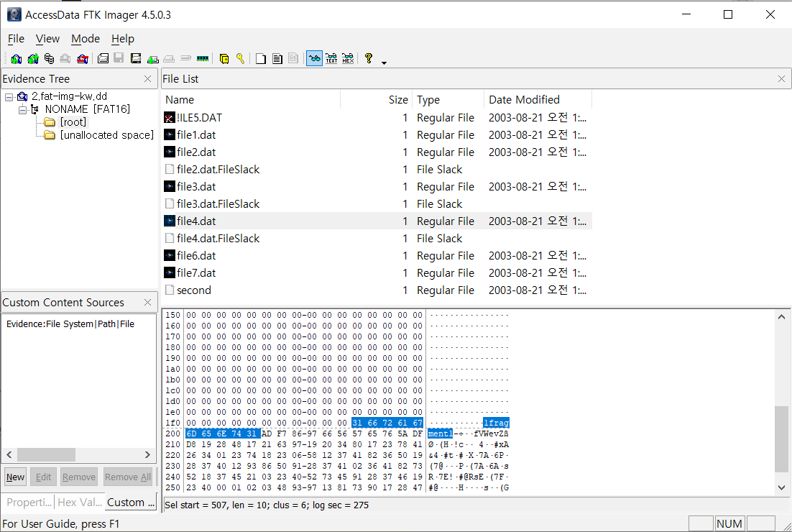This screenshot has width=792, height=532.
Task: Close the Custom Content Sources panel
Action: coord(147,303)
